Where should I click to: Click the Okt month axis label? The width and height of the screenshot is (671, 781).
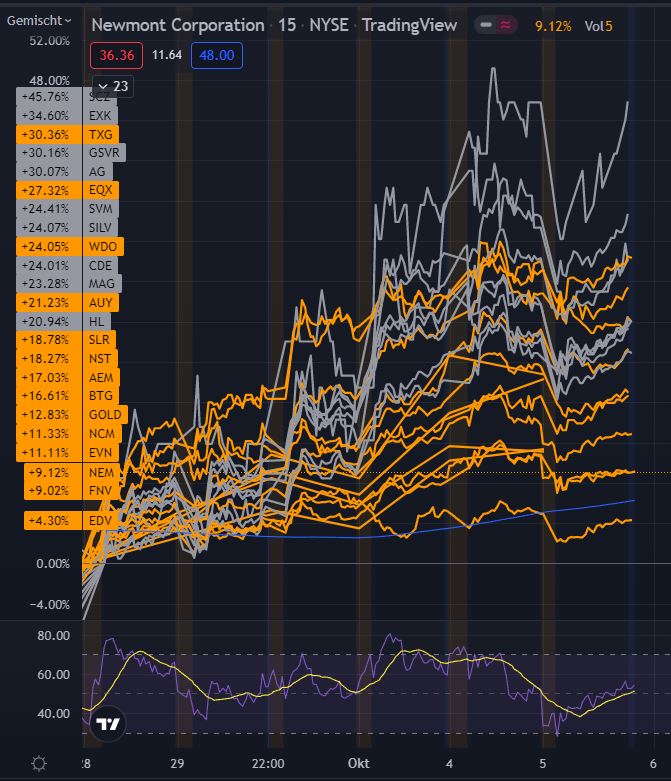[358, 763]
